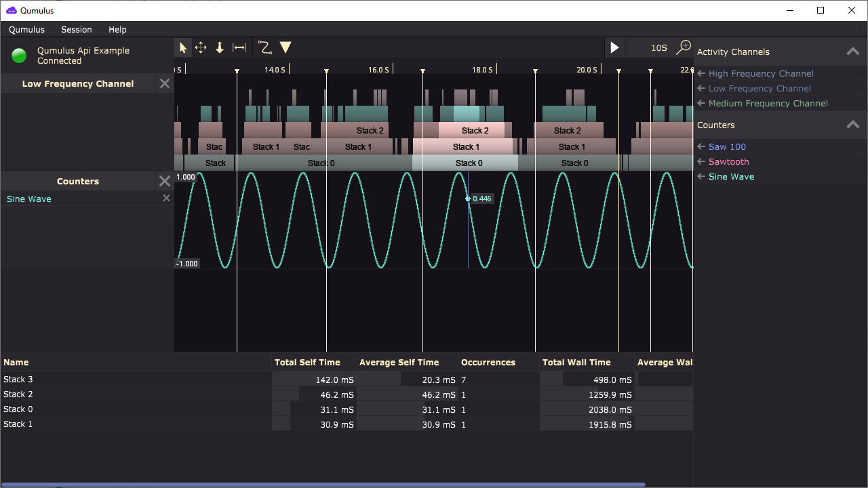This screenshot has height=488, width=868.
Task: Collapse the Counters side panel
Action: 853,125
